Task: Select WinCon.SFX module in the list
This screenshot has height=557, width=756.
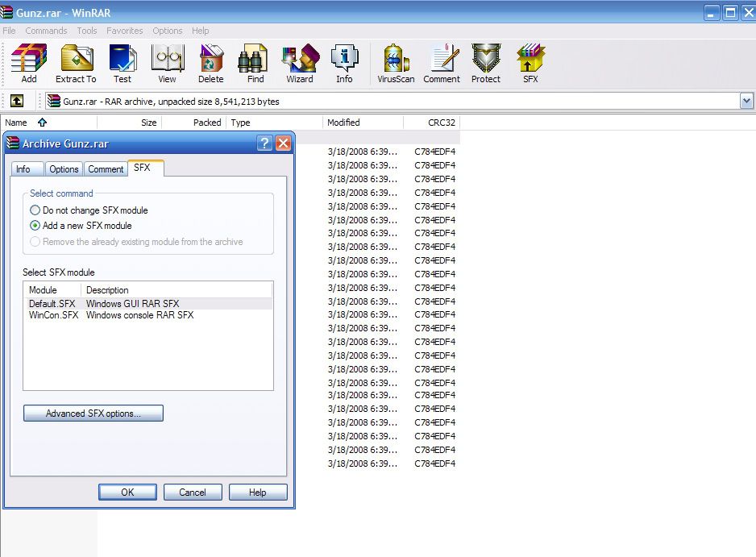Action: pos(54,315)
